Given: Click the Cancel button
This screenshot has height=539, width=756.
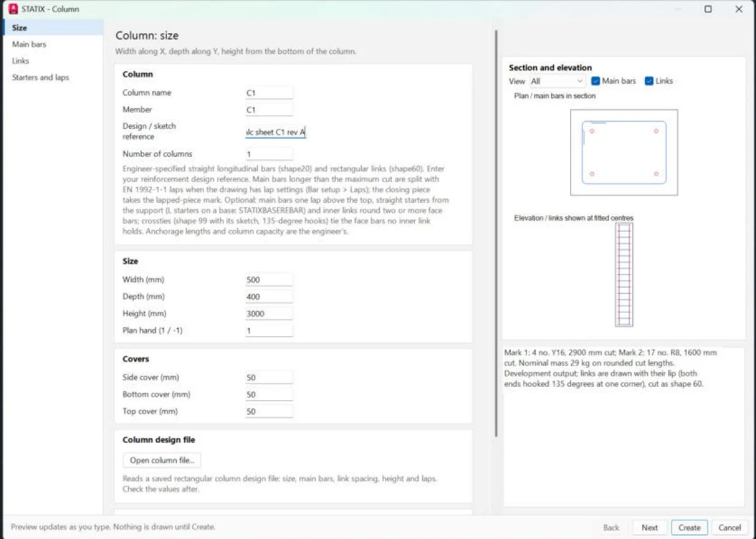Looking at the screenshot, I should (x=730, y=527).
